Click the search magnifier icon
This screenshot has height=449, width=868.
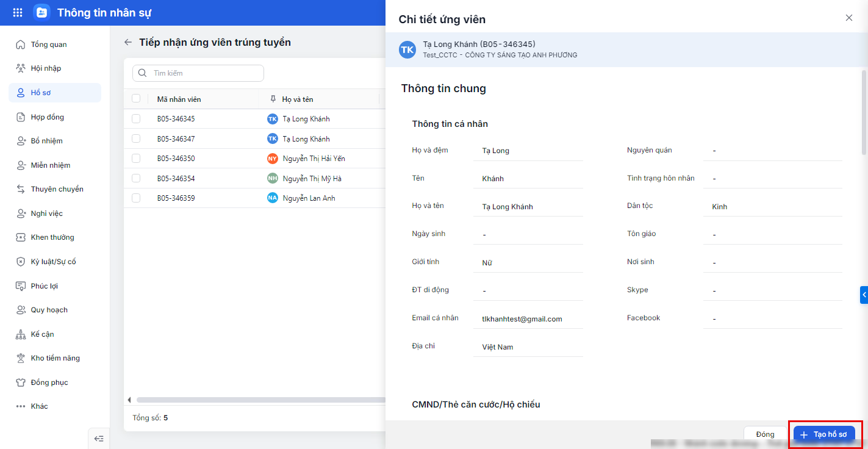pos(143,73)
